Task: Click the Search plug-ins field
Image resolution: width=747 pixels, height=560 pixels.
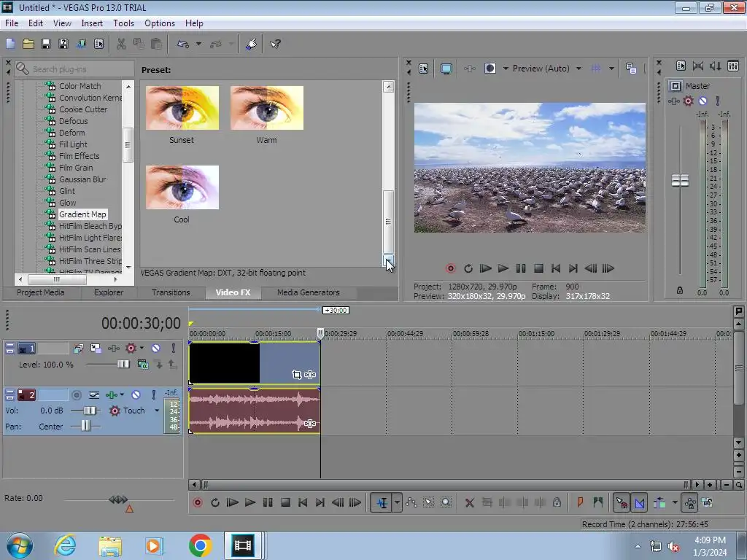Action: click(74, 69)
